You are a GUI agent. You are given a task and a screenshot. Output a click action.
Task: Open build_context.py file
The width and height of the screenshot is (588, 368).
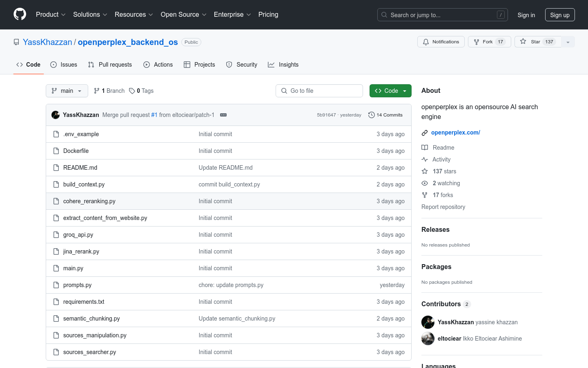tap(84, 184)
